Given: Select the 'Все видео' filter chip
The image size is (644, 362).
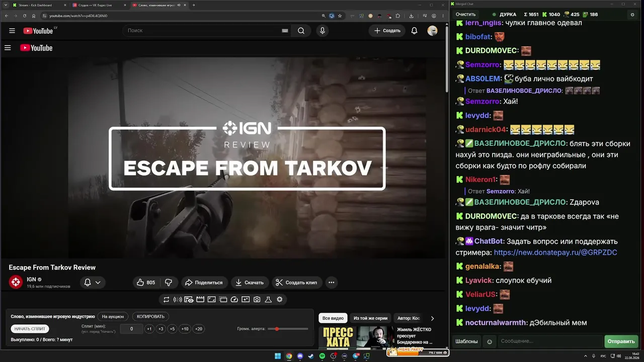Looking at the screenshot, I should click(333, 318).
